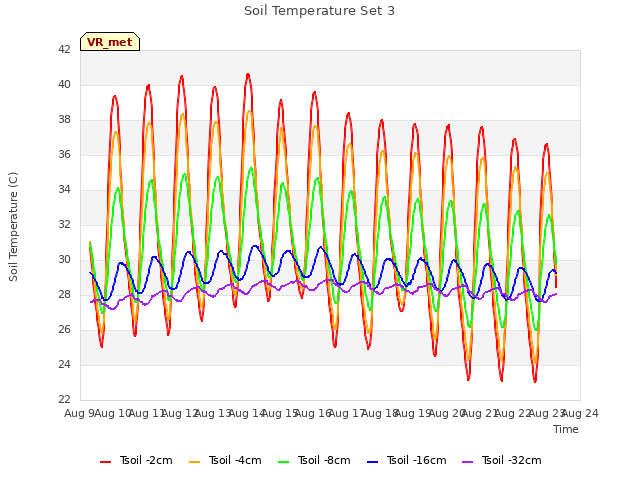Viewport: 640px width, 480px height.
Task: Select the Tsoil -4cm legend label
Action: point(235,460)
